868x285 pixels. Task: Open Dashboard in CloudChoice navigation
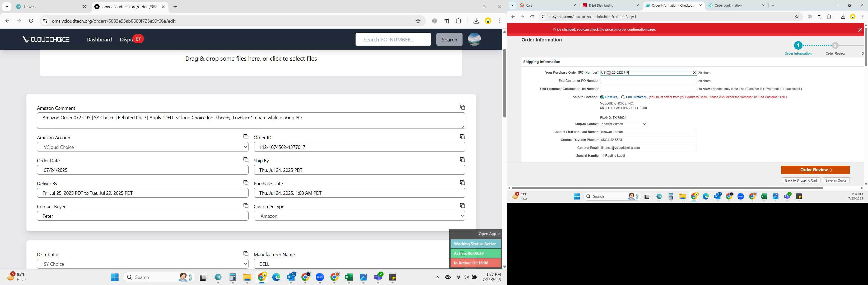[99, 40]
